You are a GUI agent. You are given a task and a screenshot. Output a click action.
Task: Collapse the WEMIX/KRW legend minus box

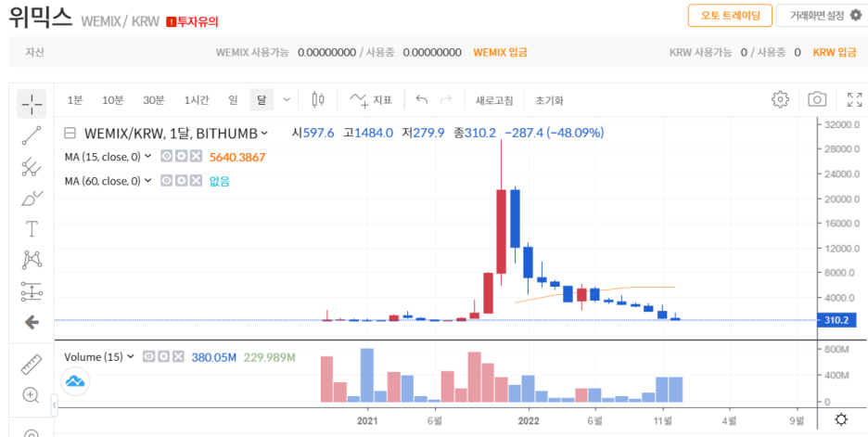70,133
